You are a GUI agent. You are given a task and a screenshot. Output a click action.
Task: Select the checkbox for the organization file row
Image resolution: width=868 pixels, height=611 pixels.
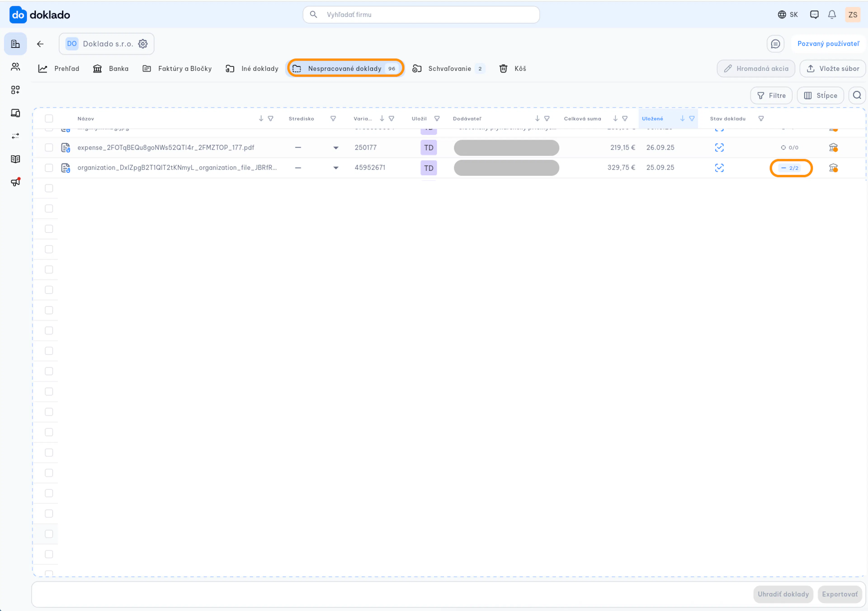coord(49,168)
